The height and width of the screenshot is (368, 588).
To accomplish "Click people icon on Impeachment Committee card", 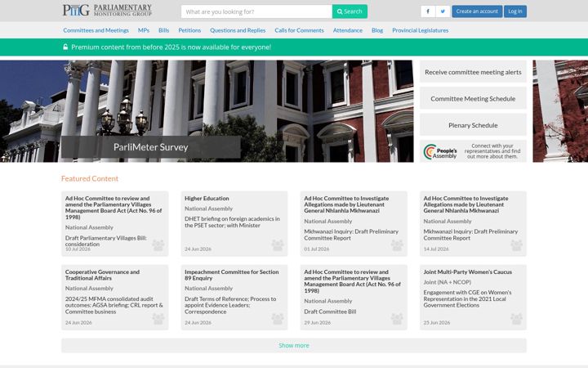I will coord(278,319).
